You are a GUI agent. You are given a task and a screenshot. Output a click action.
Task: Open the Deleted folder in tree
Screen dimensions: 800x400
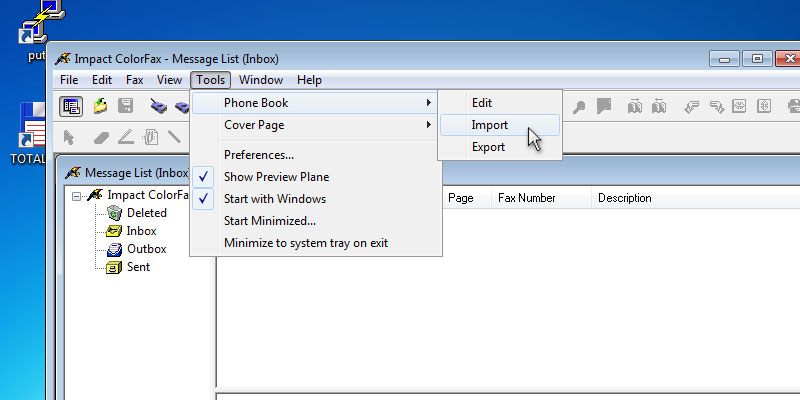(146, 213)
